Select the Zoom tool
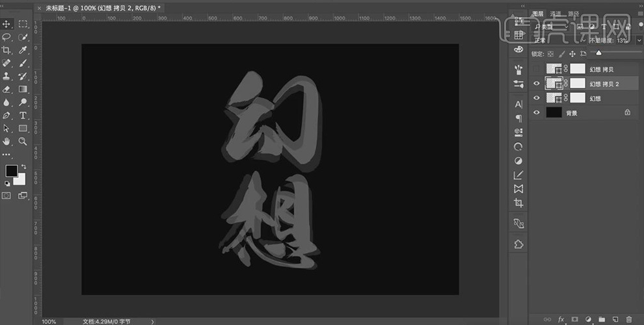Image resolution: width=644 pixels, height=325 pixels. coord(23,142)
